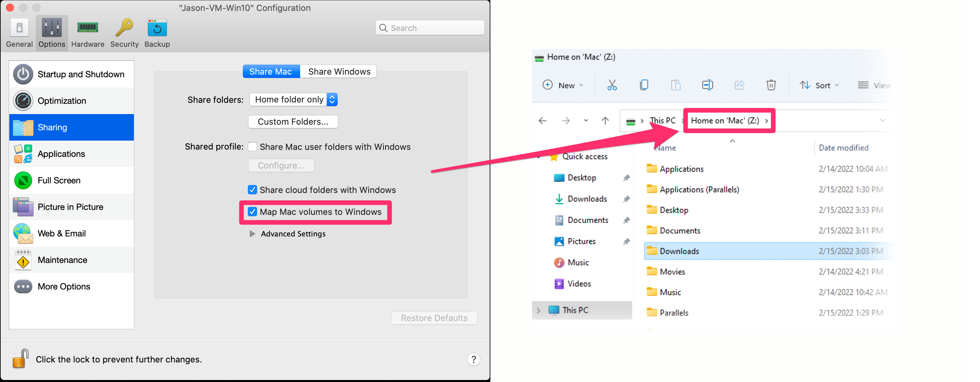Expand the Advanced Settings disclosure triangle
Image resolution: width=980 pixels, height=382 pixels.
252,233
